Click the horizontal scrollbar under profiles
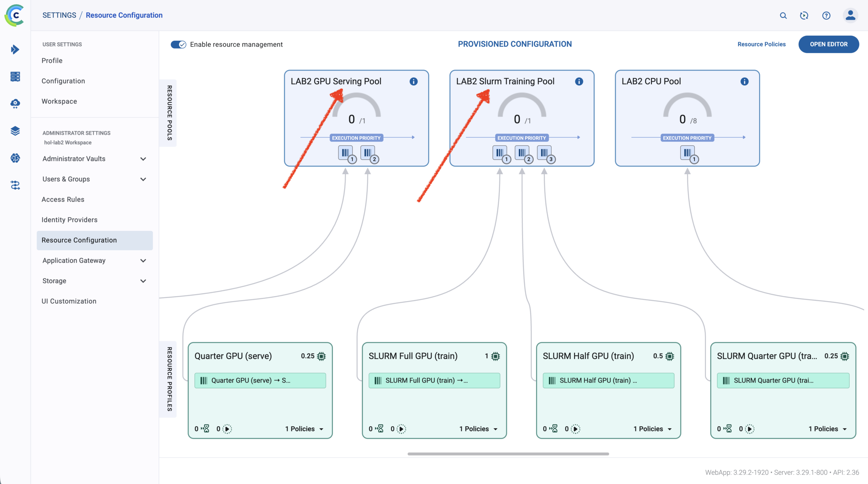Image resolution: width=868 pixels, height=484 pixels. (x=508, y=454)
